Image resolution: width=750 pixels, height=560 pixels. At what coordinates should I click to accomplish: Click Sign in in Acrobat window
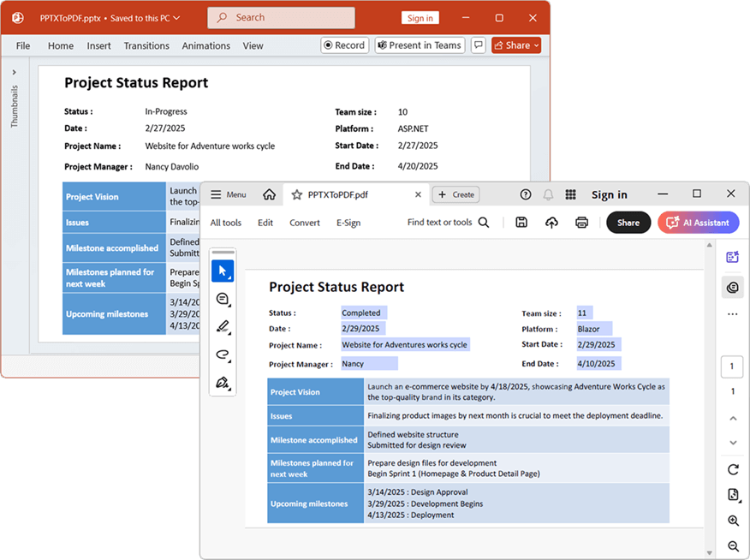[609, 194]
